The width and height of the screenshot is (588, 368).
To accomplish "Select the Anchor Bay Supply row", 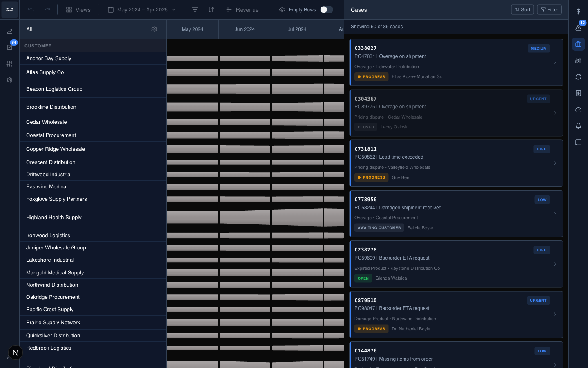I will pyautogui.click(x=93, y=58).
